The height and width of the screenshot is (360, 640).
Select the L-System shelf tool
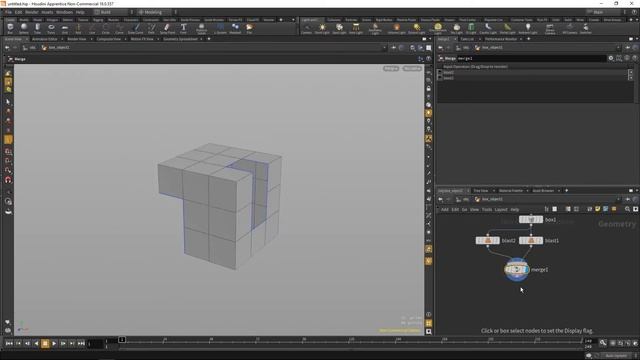click(220, 29)
